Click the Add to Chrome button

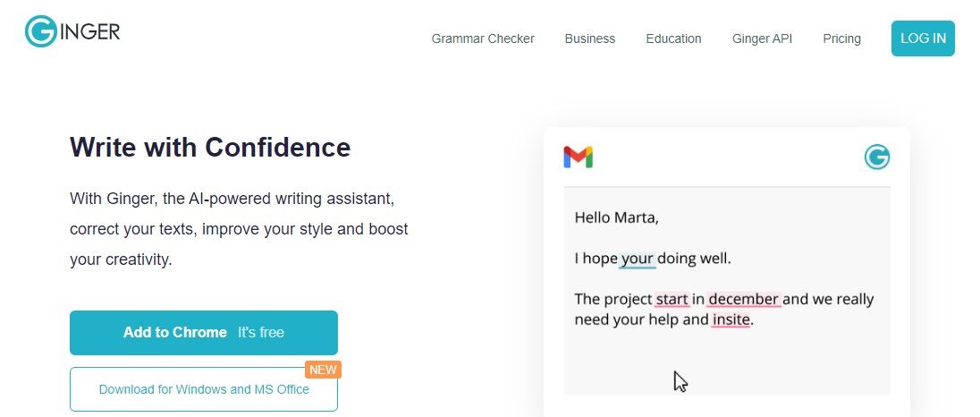coord(204,333)
